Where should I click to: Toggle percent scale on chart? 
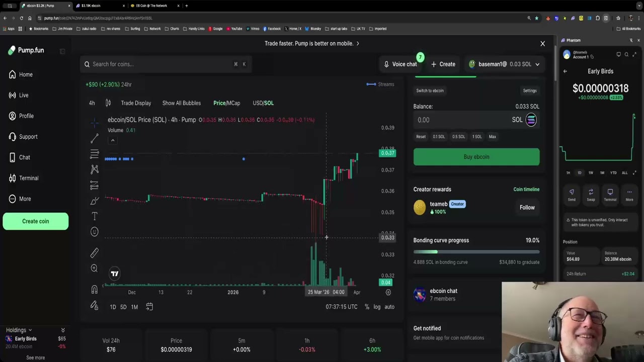point(367,307)
